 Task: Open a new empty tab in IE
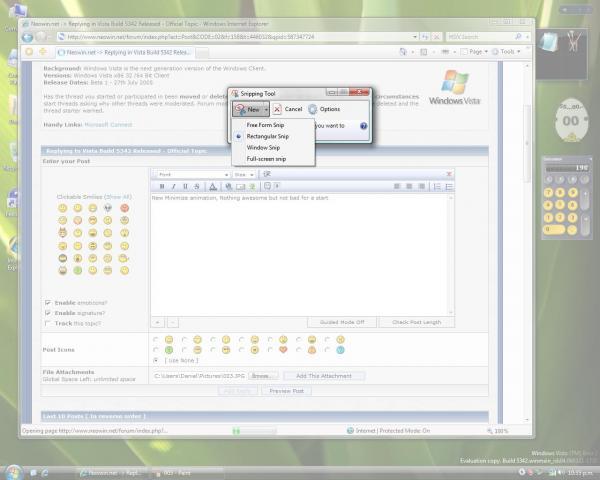pyautogui.click(x=202, y=53)
